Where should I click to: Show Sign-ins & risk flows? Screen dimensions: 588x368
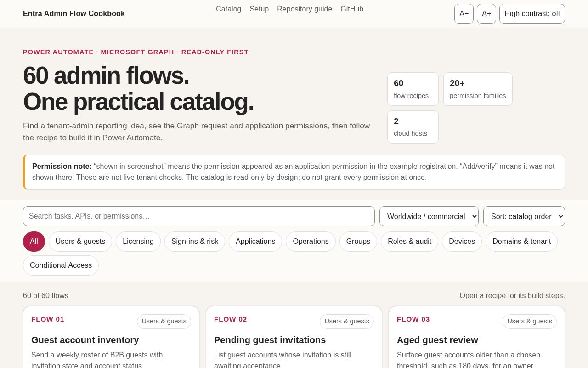195,241
